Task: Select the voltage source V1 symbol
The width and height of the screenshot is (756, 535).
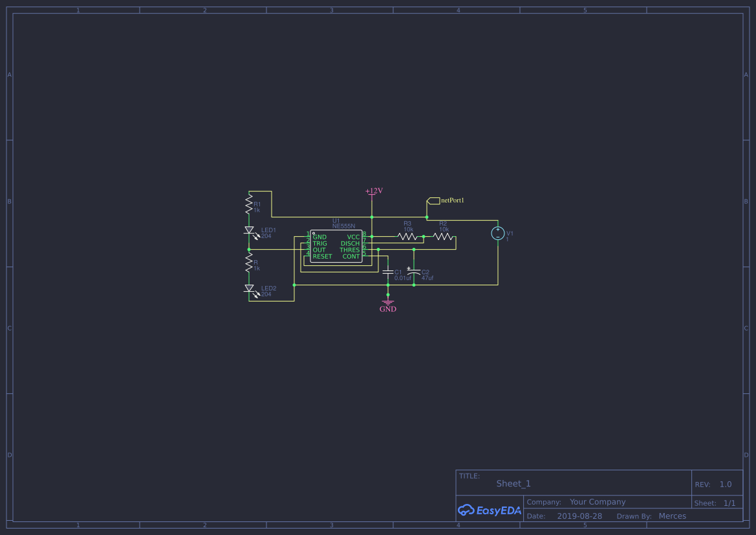Action: pos(497,233)
